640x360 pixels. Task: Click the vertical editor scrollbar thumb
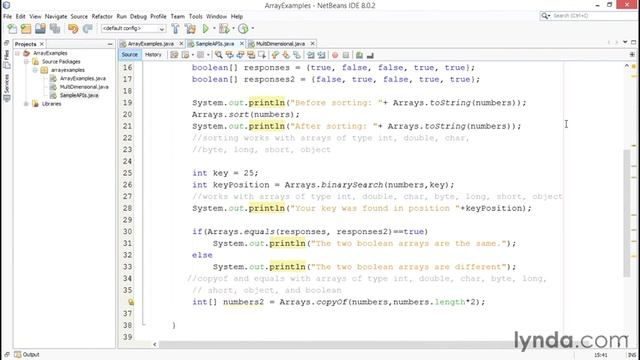click(627, 213)
